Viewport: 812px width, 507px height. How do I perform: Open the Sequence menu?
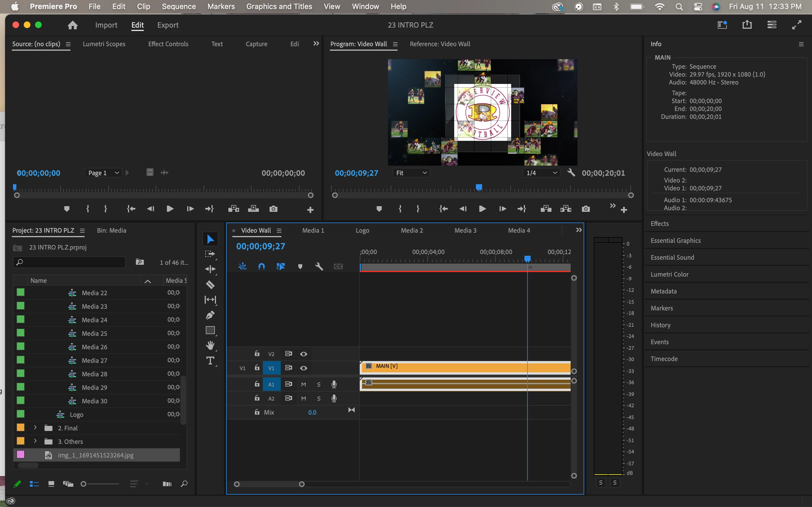[x=178, y=6]
